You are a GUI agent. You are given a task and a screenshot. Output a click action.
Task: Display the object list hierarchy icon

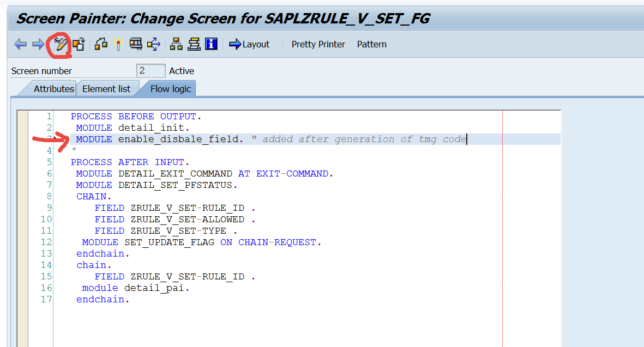click(176, 44)
